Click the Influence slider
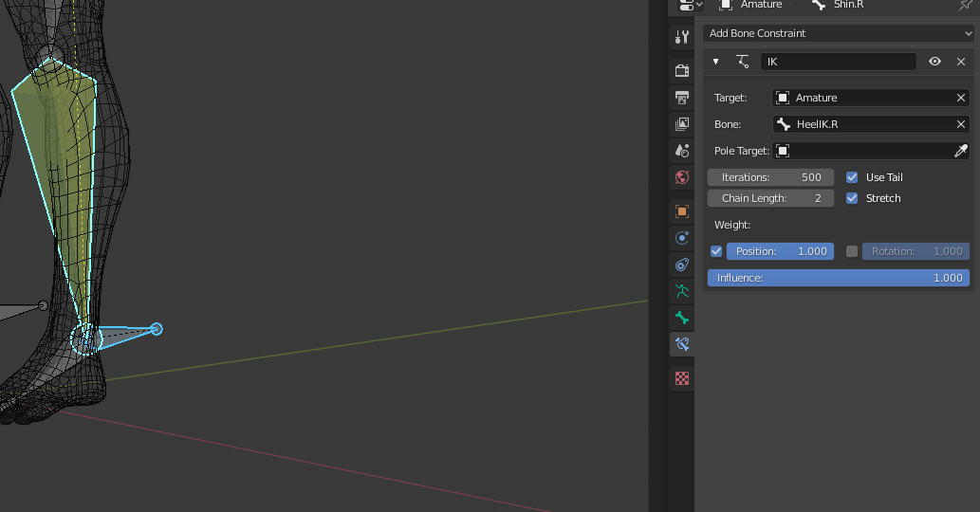Screen dimensions: 980x512 tap(838, 278)
